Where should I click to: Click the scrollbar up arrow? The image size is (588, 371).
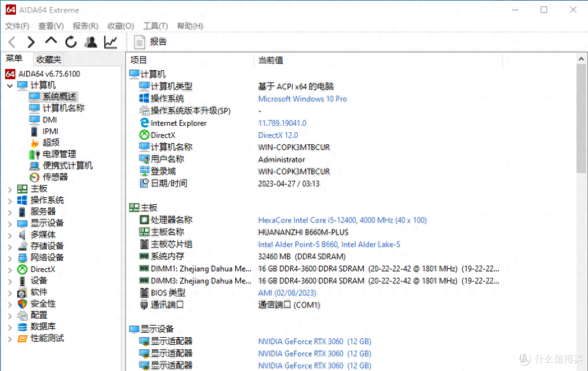pyautogui.click(x=581, y=59)
